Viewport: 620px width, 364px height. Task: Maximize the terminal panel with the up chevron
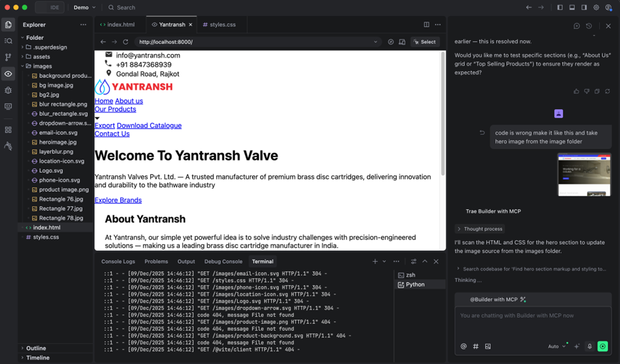pyautogui.click(x=425, y=261)
